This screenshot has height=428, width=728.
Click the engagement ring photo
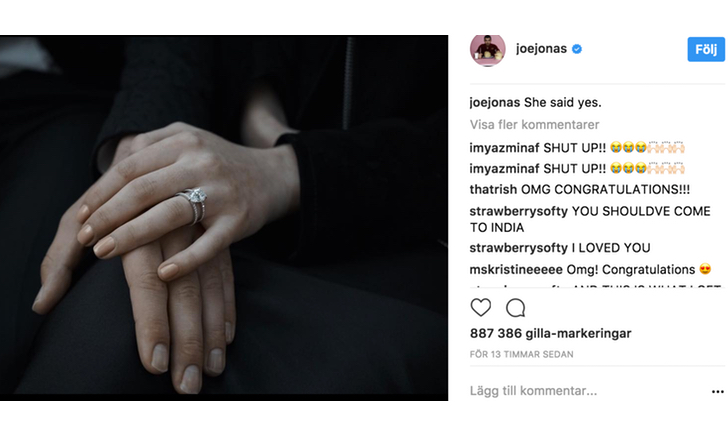click(x=224, y=218)
